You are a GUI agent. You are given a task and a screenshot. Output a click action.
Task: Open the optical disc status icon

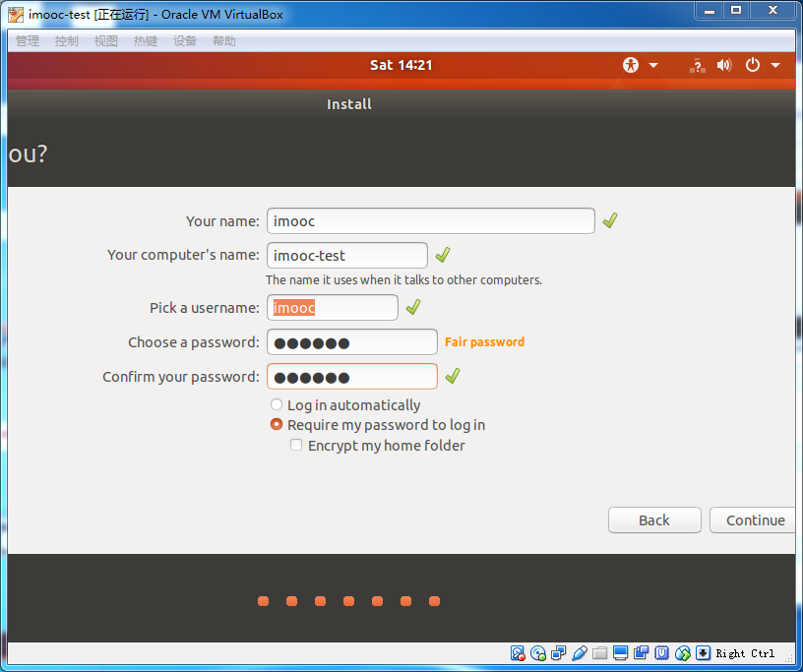point(538,653)
